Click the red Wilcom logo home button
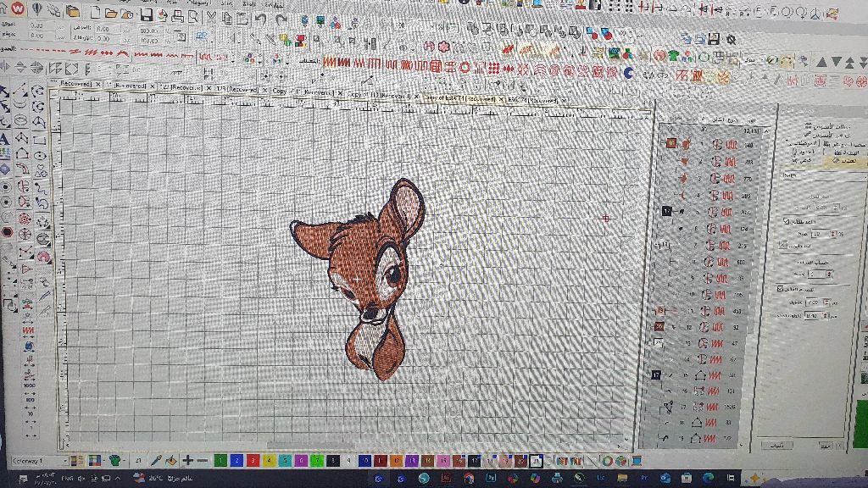This screenshot has width=868, height=488. 17,8
